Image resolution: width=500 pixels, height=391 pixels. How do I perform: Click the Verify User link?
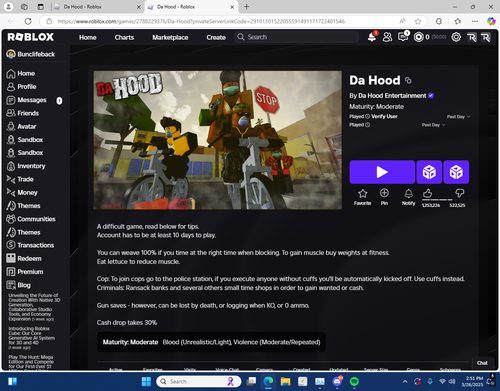pos(384,116)
